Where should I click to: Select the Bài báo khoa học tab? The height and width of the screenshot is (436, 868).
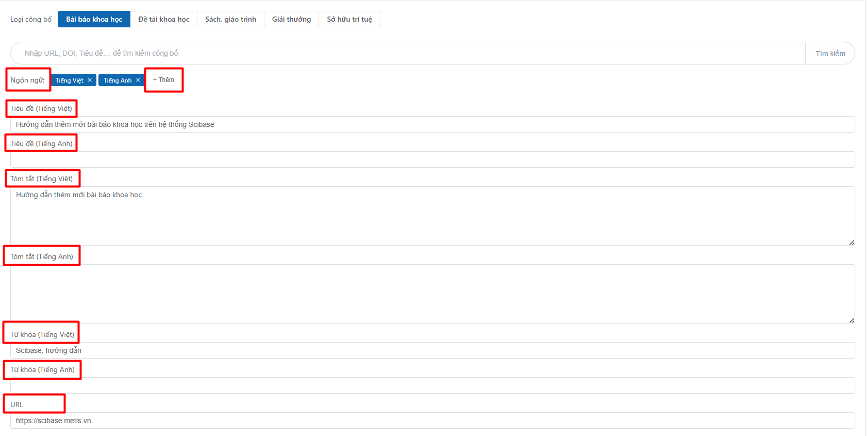pos(94,19)
